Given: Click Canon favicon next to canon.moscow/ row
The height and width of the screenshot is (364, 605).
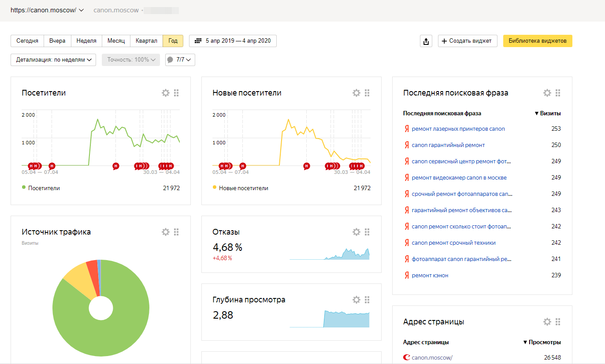Looking at the screenshot, I should (407, 358).
